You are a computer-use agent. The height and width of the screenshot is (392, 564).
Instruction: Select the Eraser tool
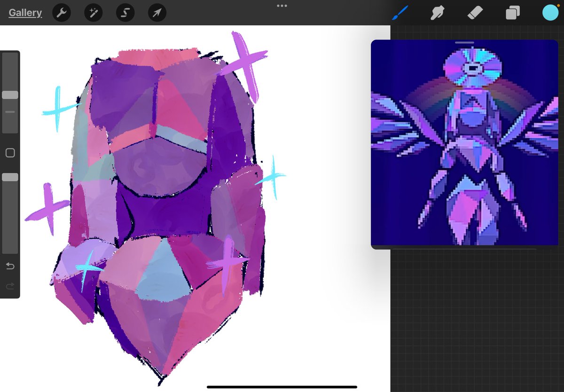tap(475, 13)
